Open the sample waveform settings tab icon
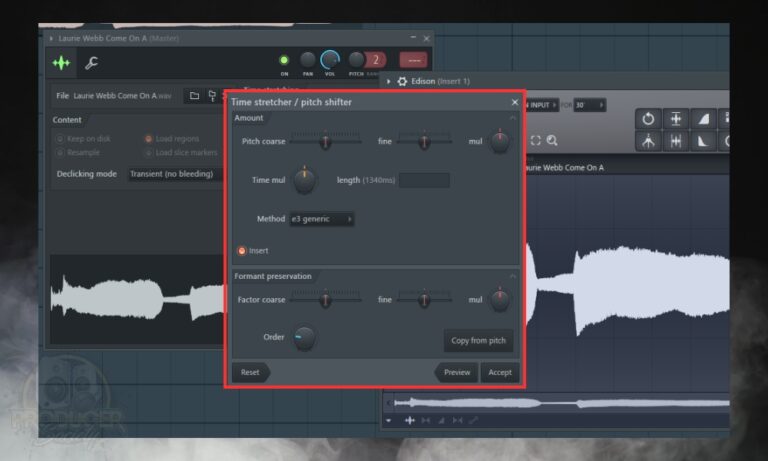This screenshot has width=768, height=461. (x=61, y=63)
